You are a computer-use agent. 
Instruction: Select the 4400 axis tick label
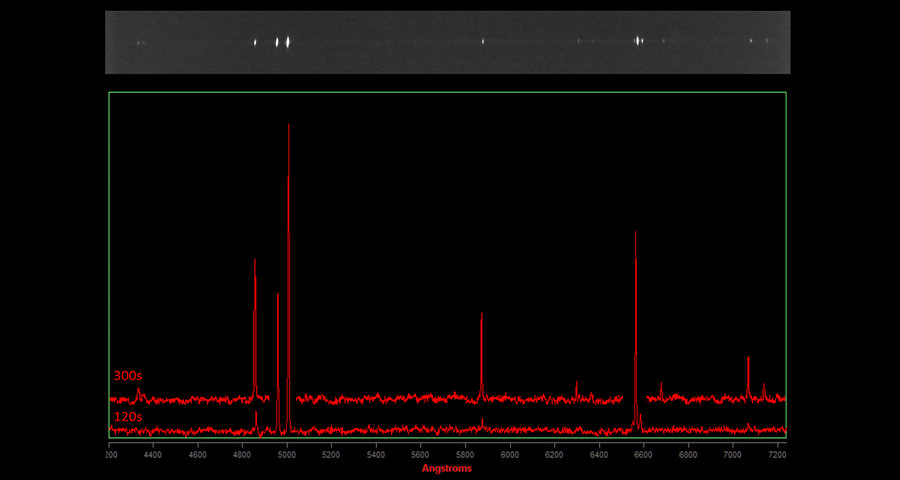pyautogui.click(x=153, y=455)
